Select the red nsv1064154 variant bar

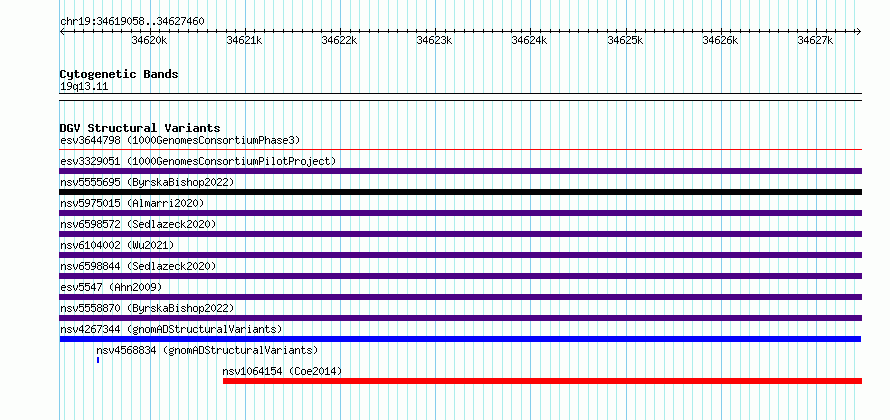[x=542, y=381]
